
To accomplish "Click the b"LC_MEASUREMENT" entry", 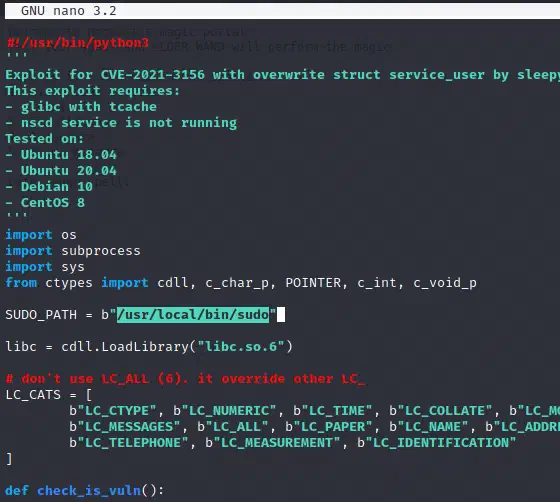I will [273, 443].
